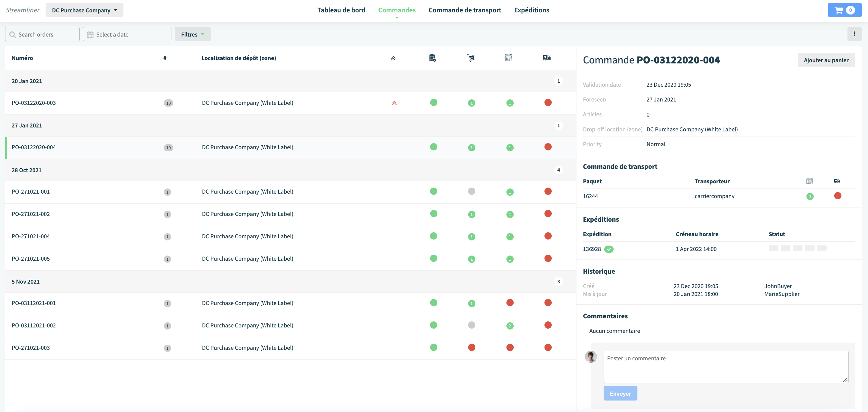Click the hand truck column header icon
Viewport: 868px width, 412px height.
point(471,58)
